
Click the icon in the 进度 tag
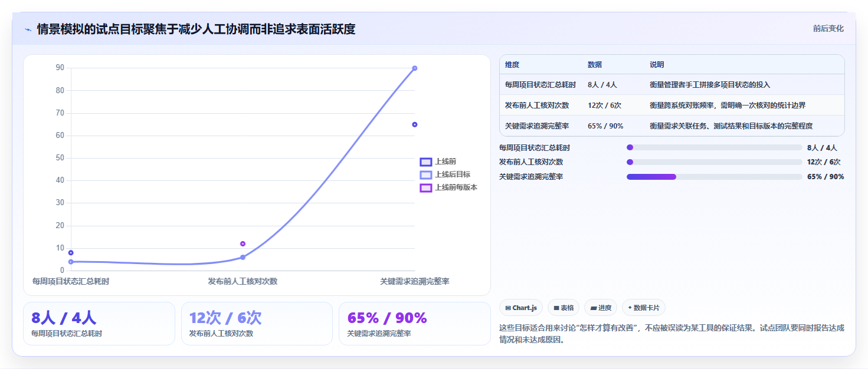point(593,308)
